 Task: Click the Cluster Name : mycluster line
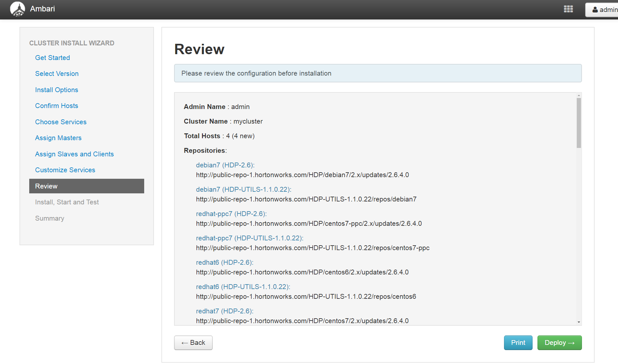coord(223,121)
